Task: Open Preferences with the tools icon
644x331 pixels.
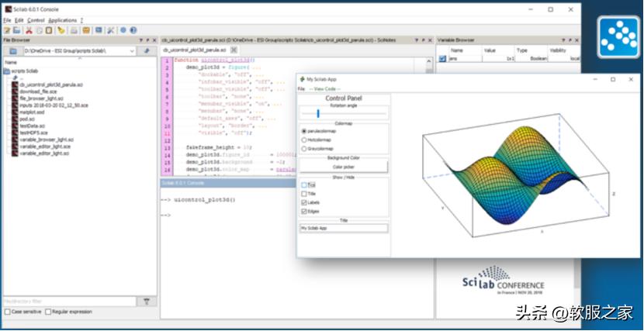Action: 111,30
